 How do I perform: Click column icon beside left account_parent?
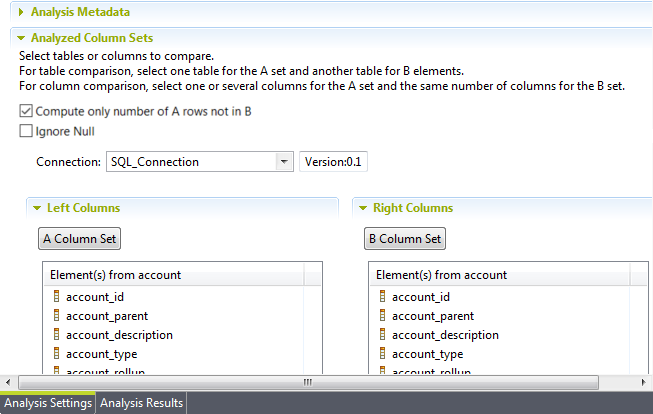click(57, 316)
